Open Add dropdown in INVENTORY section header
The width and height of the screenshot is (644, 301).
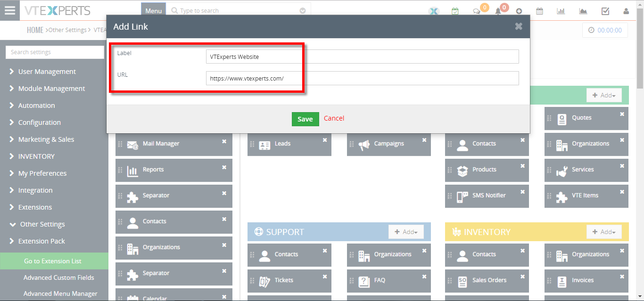(x=604, y=232)
